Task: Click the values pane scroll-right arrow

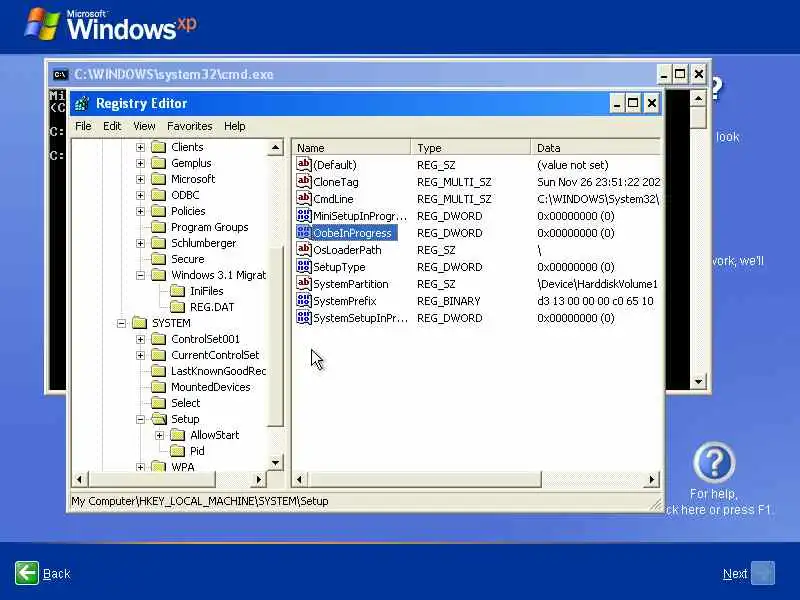Action: (x=652, y=479)
